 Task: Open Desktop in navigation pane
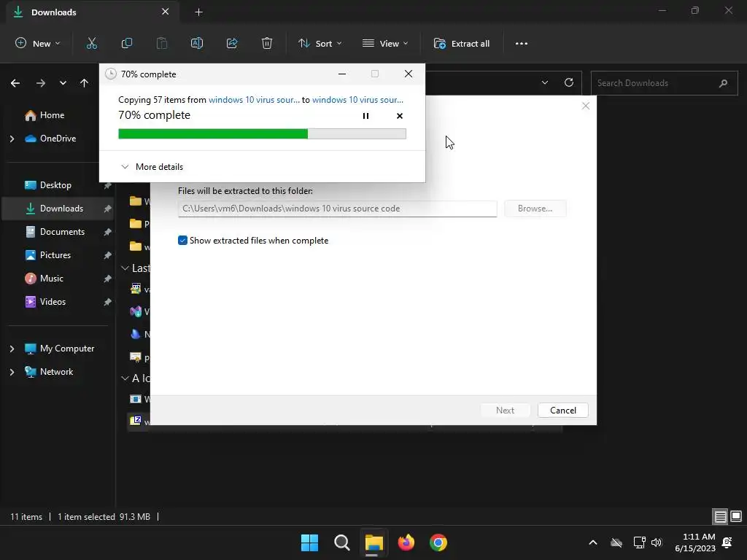(55, 185)
